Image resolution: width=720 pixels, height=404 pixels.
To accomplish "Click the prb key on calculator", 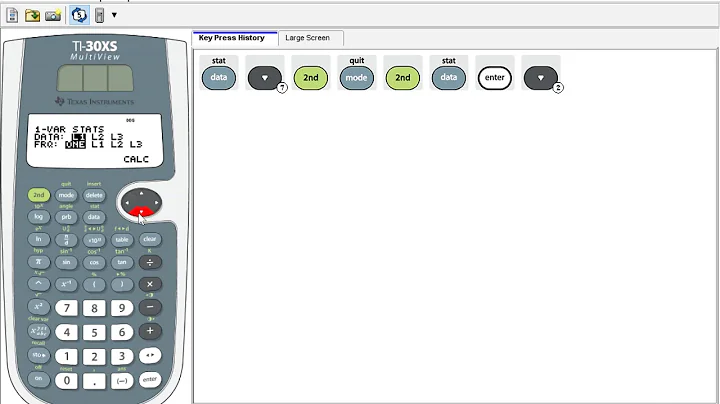I will [x=66, y=217].
